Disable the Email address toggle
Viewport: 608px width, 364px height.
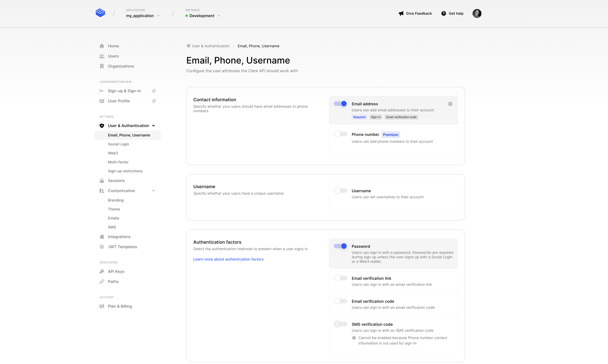340,104
